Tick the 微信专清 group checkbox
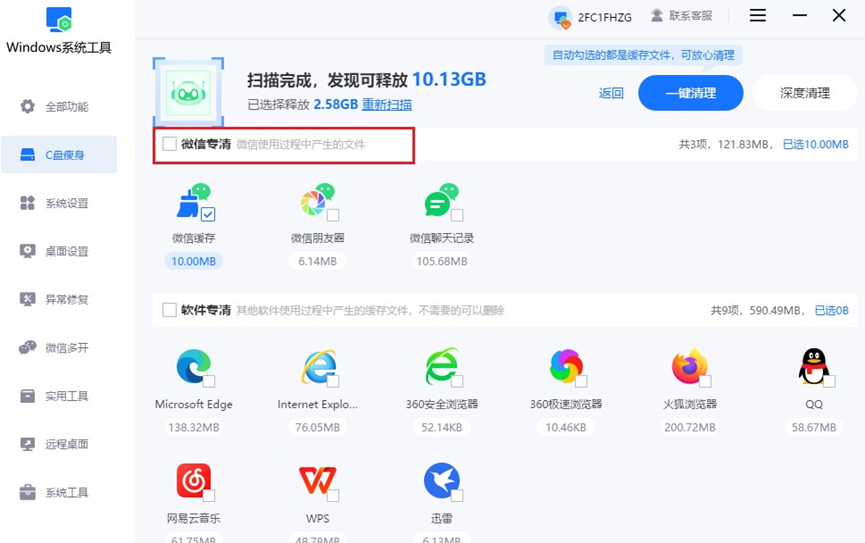The height and width of the screenshot is (543, 865). (x=169, y=144)
